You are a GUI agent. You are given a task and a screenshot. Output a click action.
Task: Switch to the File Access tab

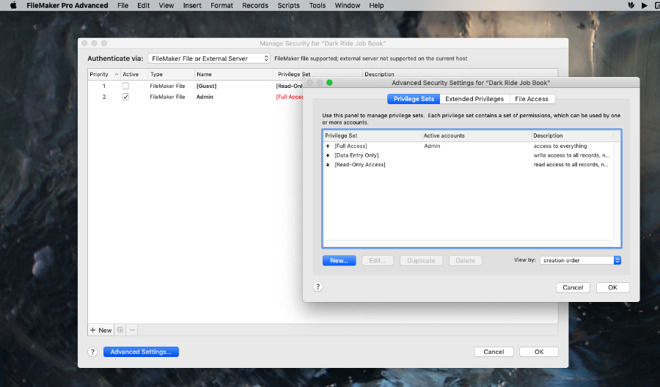pyautogui.click(x=532, y=99)
